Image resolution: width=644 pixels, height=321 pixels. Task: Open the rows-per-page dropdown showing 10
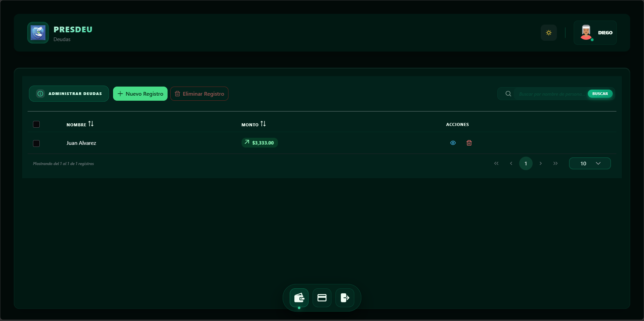[590, 163]
